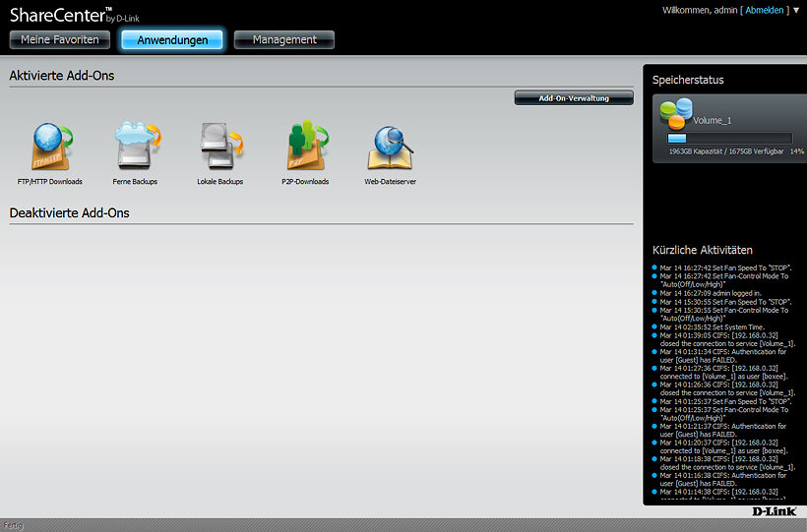Click the 'Aktivierte Add-Ons' heading
Image resolution: width=807 pixels, height=532 pixels.
[62, 76]
